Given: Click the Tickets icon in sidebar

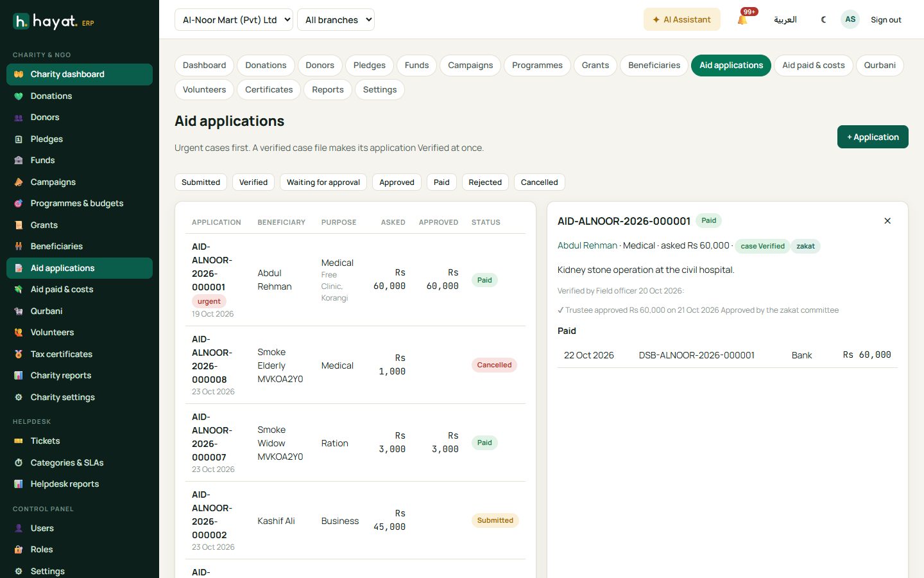Looking at the screenshot, I should [19, 441].
